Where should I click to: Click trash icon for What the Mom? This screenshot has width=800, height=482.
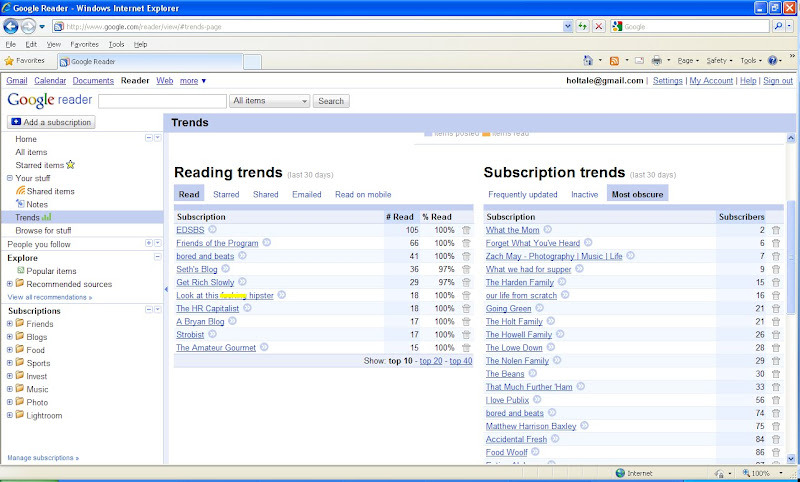[776, 230]
